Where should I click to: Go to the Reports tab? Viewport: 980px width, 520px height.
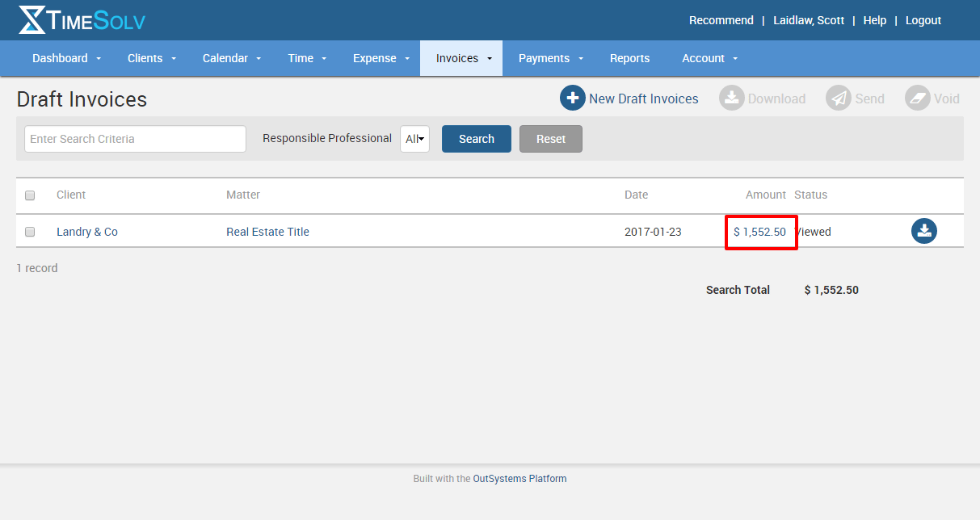pos(629,58)
